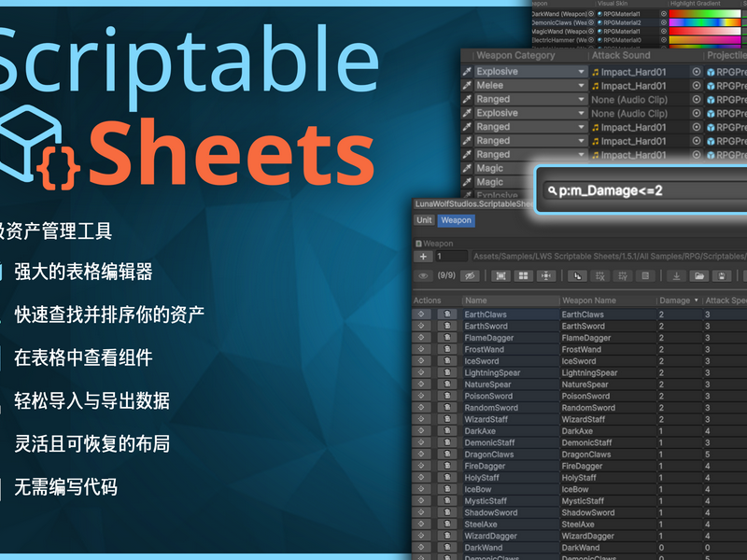Click the Name column header
747x560 pixels.
pos(510,301)
